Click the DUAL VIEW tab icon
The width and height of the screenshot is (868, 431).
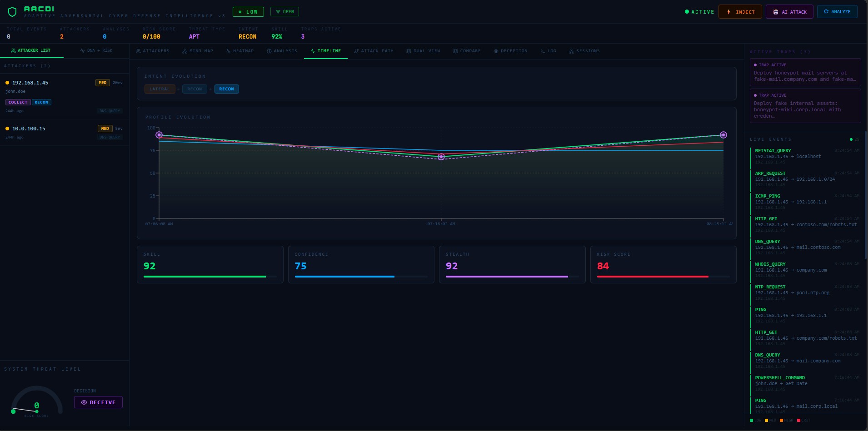pyautogui.click(x=409, y=51)
